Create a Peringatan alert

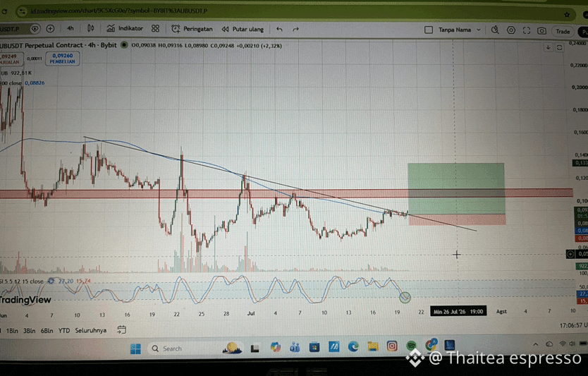(x=192, y=29)
